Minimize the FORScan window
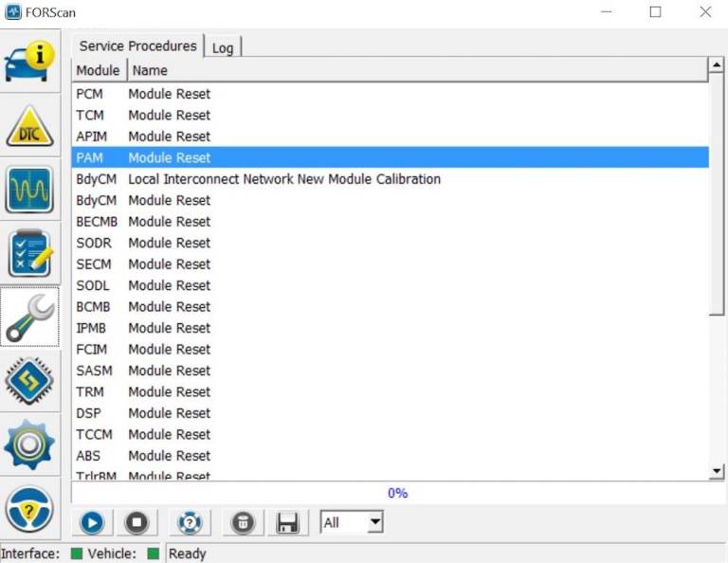The width and height of the screenshot is (728, 563). coord(606,12)
